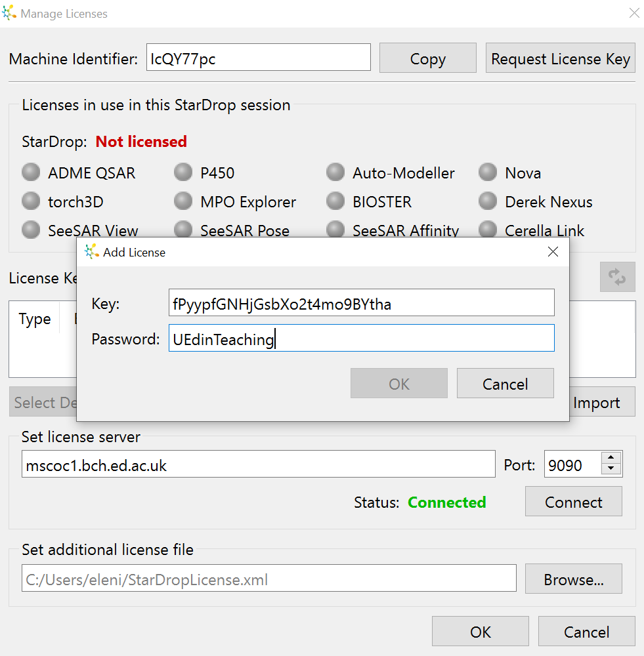Screen dimensions: 644x656
Task: Increase the Port value with up arrow
Action: (611, 458)
